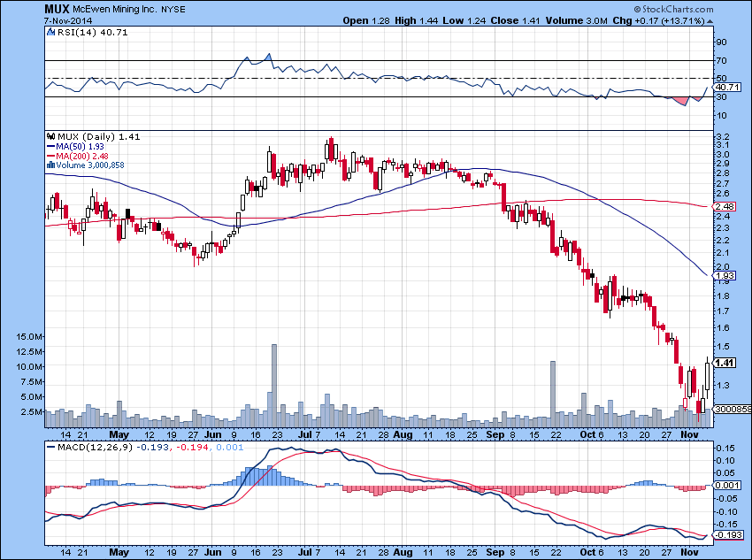Click the 1.93 MA(50) price tag on right axis
The image size is (752, 560).
point(725,276)
